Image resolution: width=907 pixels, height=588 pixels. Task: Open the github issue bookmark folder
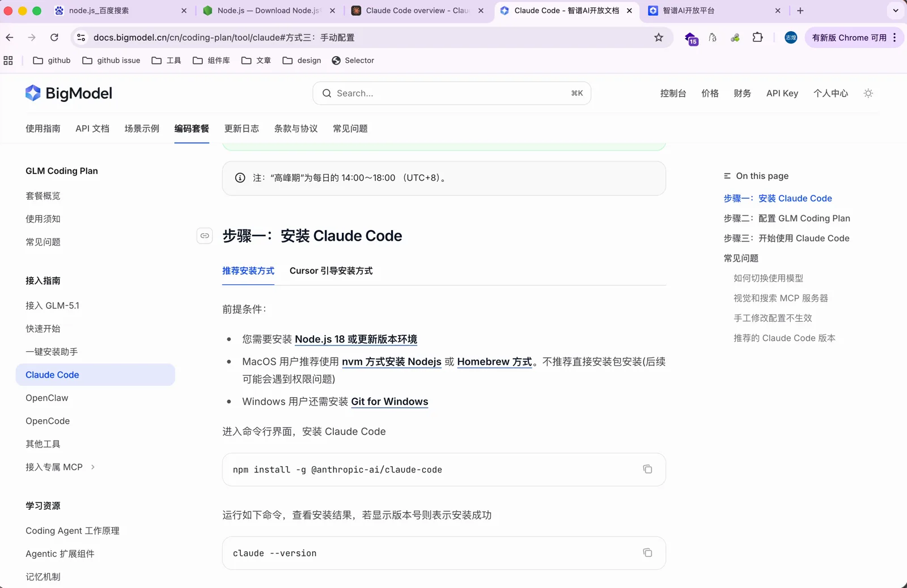(111, 61)
